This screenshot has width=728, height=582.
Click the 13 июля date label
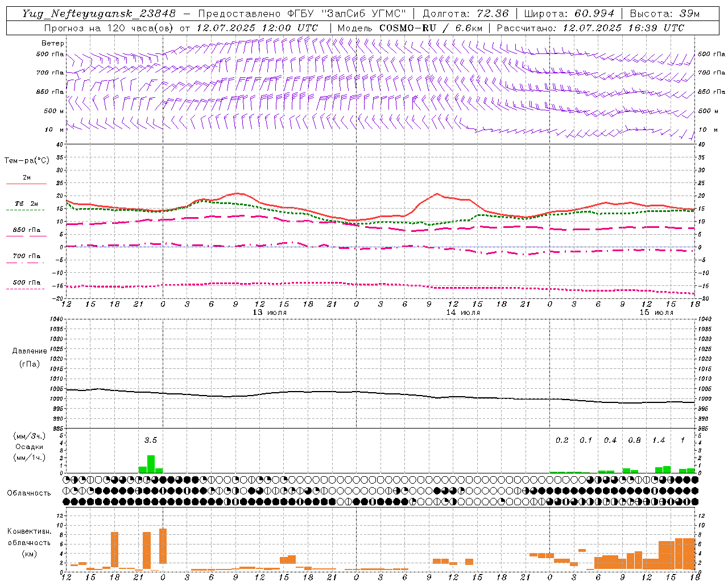[x=270, y=313]
